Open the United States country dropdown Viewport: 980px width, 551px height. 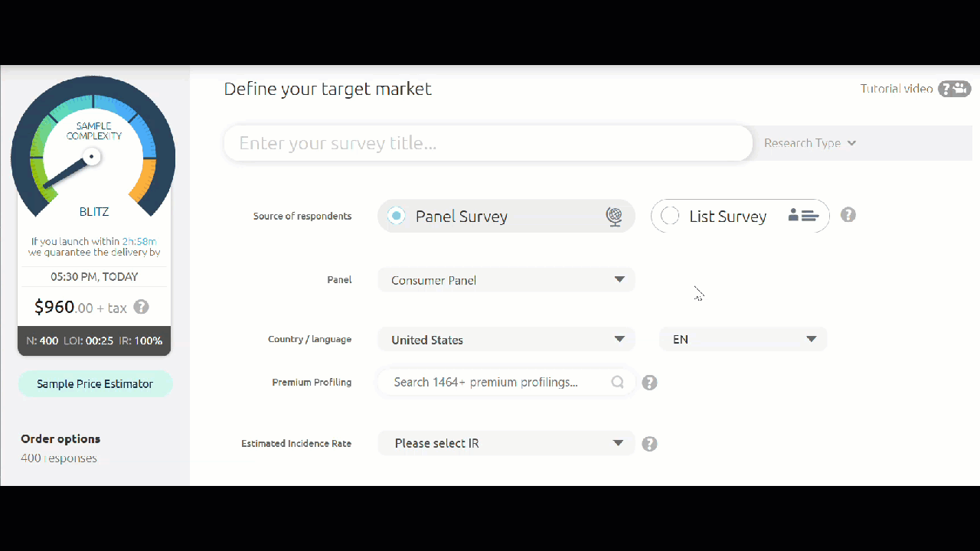click(507, 340)
